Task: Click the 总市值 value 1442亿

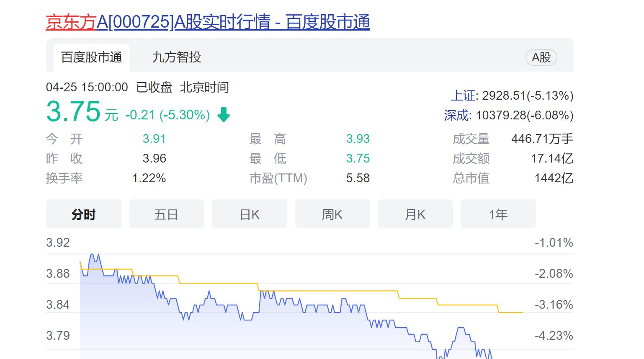Action: click(554, 178)
